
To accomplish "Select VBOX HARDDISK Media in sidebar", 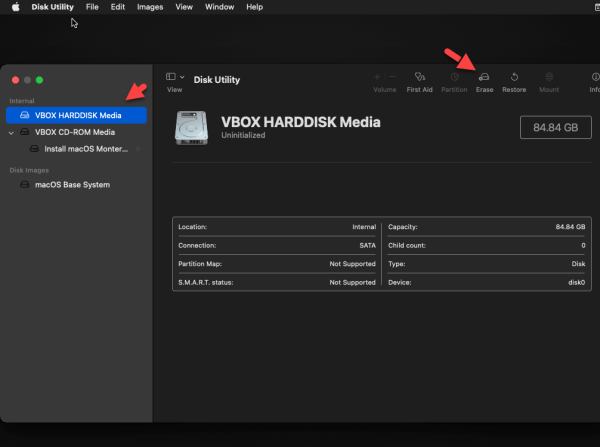I will [77, 115].
